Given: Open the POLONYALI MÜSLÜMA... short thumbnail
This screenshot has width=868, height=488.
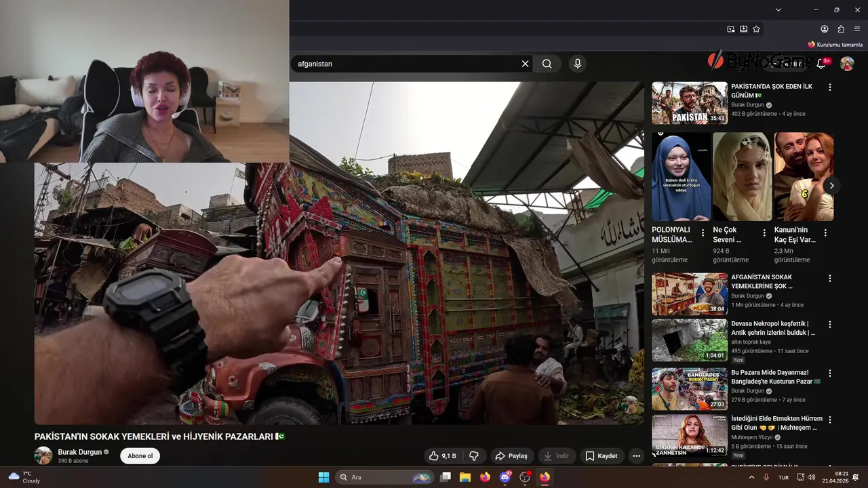Looking at the screenshot, I should (682, 177).
